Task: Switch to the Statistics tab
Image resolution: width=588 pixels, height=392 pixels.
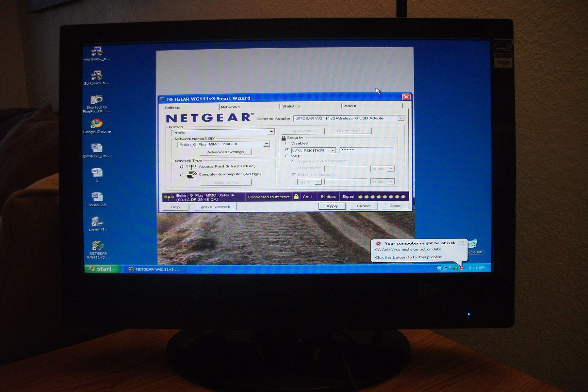Action: pos(291,106)
